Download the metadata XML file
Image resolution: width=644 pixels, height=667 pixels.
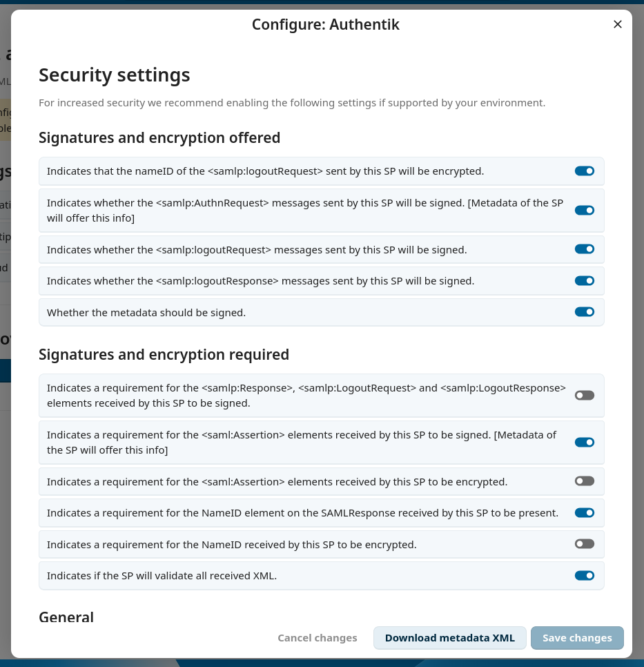449,637
